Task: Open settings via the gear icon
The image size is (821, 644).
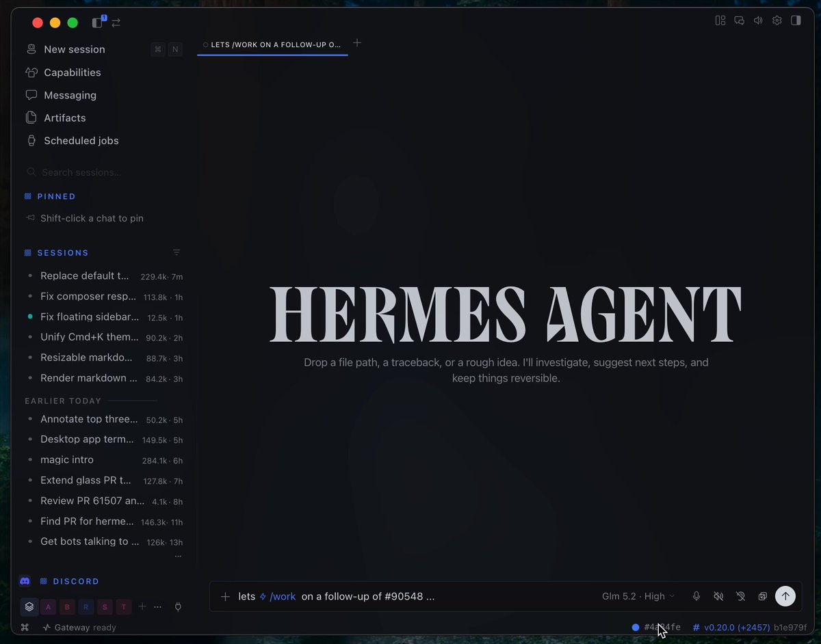Action: point(777,21)
